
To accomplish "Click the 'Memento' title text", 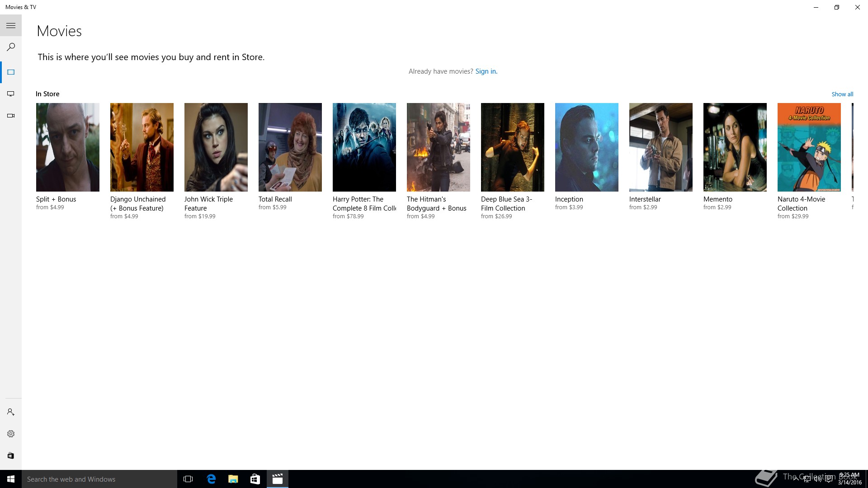I will pos(717,199).
